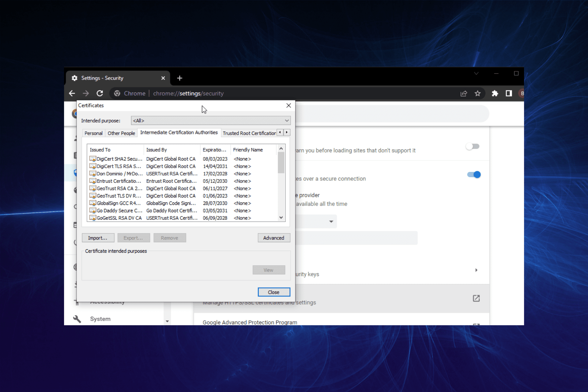Click the share page icon
The height and width of the screenshot is (392, 588).
464,93
